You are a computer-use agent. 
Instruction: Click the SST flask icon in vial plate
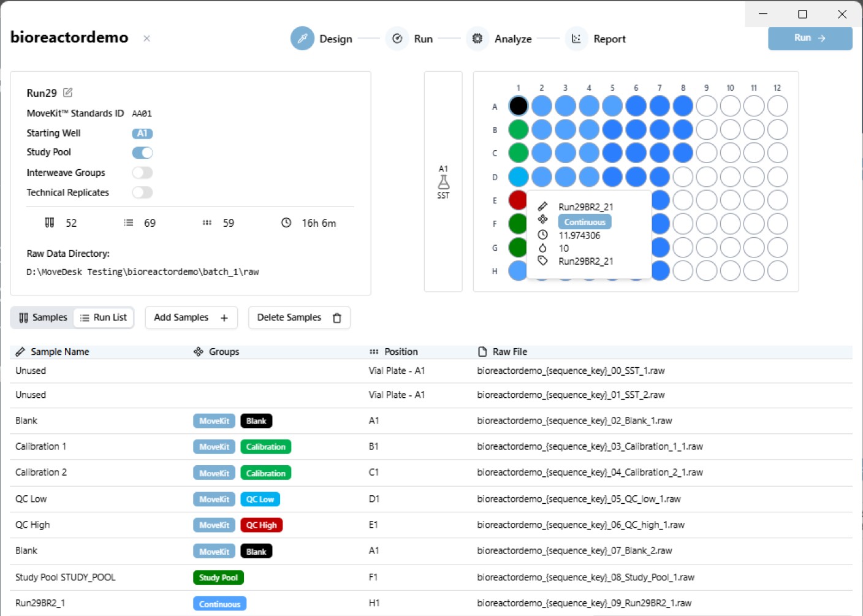click(x=443, y=182)
